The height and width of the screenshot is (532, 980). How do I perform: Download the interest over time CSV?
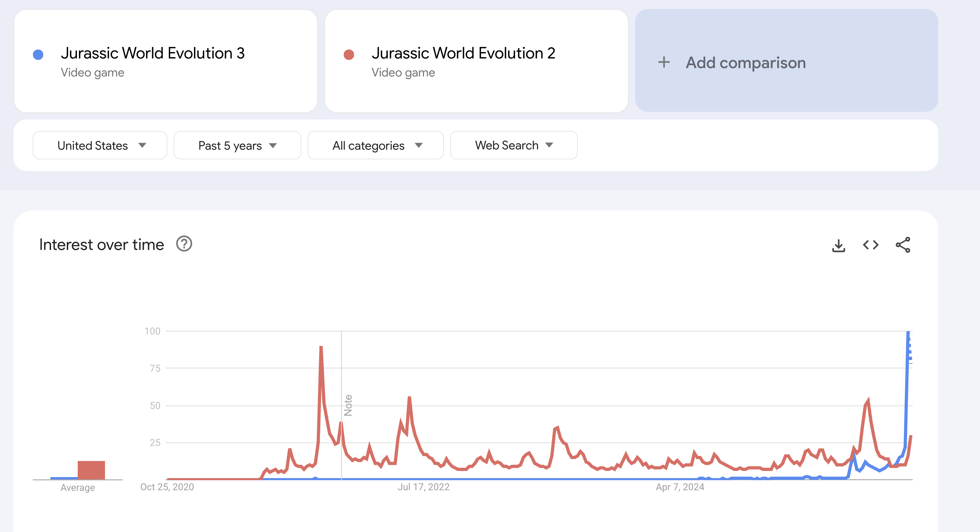838,245
